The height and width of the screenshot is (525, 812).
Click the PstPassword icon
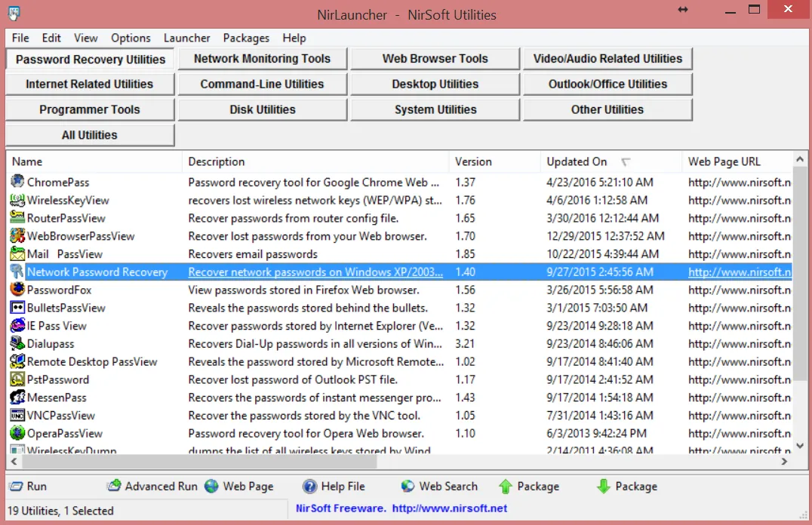17,379
